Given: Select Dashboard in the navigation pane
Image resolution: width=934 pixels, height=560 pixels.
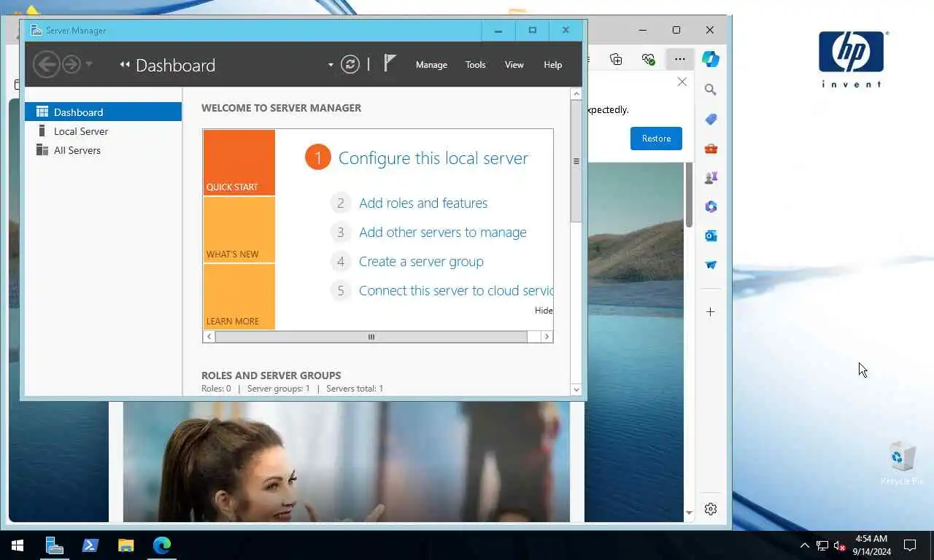Looking at the screenshot, I should (x=103, y=112).
